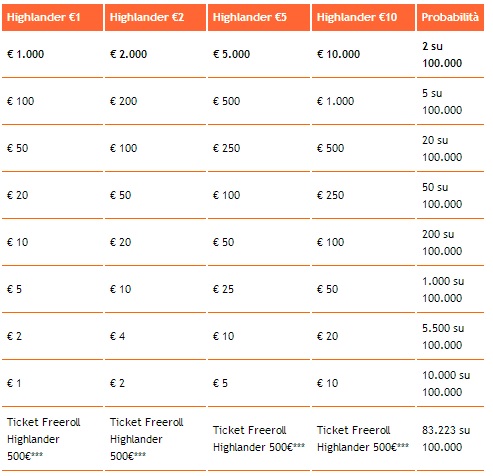Select the € 10.000 top prize cell
The image size is (493, 476).
[x=338, y=54]
